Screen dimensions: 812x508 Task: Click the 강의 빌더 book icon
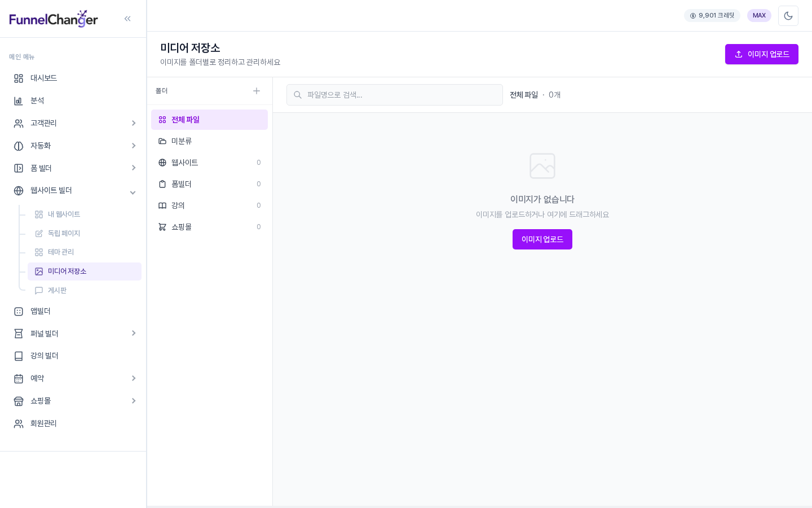(x=19, y=356)
